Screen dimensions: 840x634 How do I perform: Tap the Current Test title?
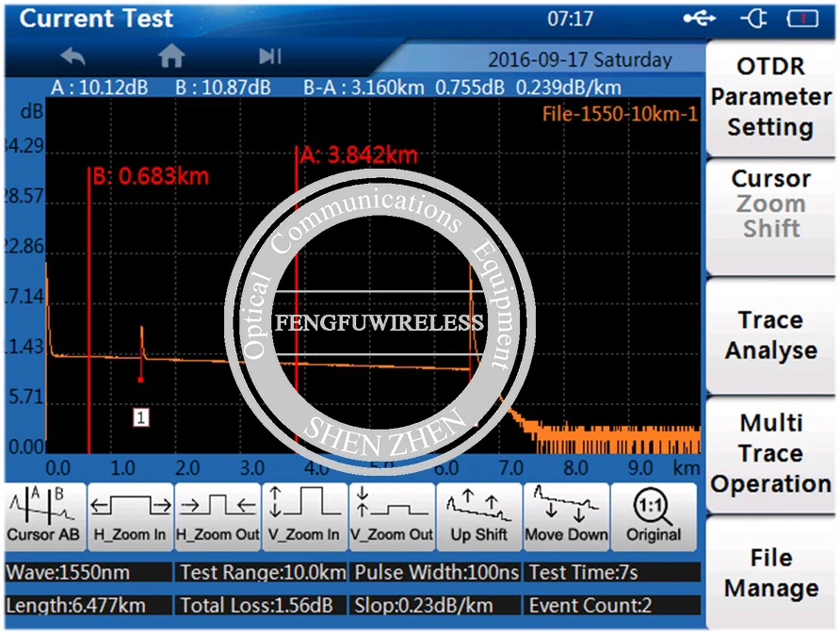96,18
